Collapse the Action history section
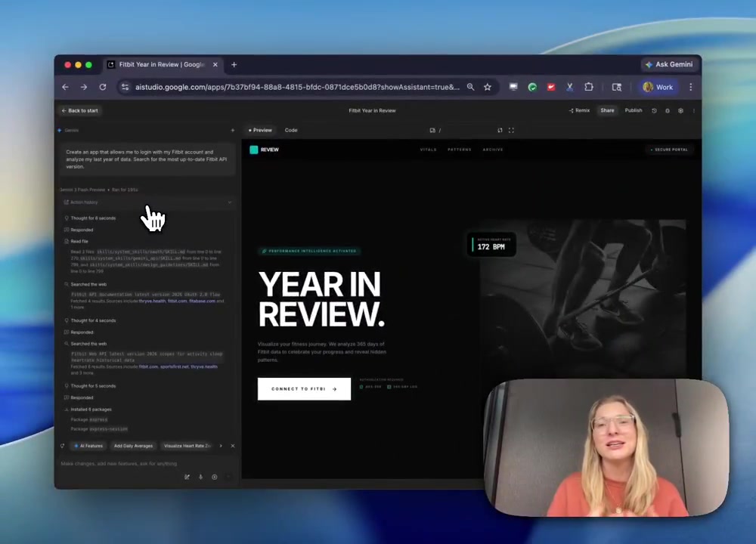 147,202
